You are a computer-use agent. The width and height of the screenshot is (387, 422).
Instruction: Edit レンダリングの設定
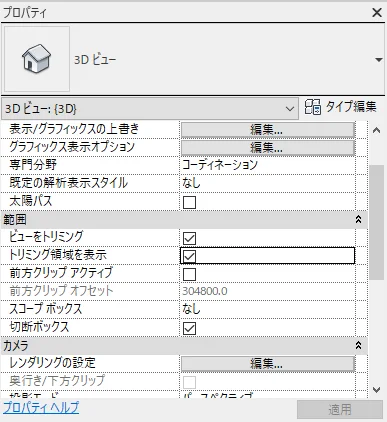click(267, 364)
